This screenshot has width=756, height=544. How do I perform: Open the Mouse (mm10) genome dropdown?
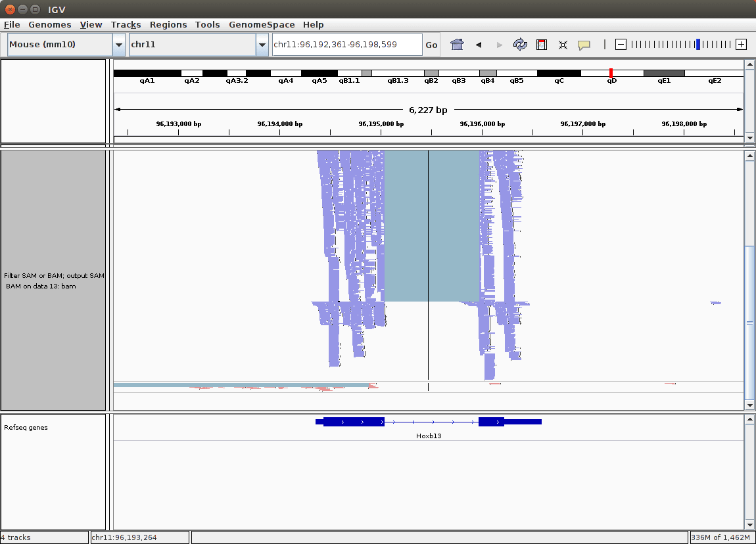pos(119,45)
